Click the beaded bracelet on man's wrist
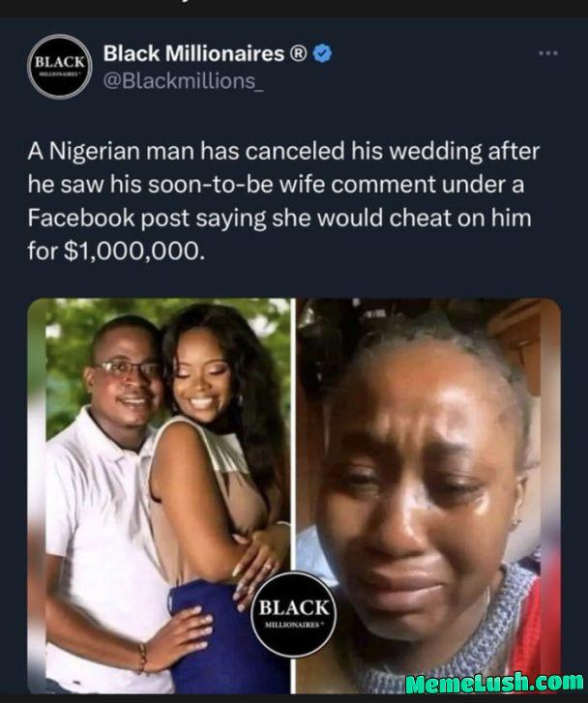Image resolution: width=588 pixels, height=703 pixels. [x=142, y=659]
